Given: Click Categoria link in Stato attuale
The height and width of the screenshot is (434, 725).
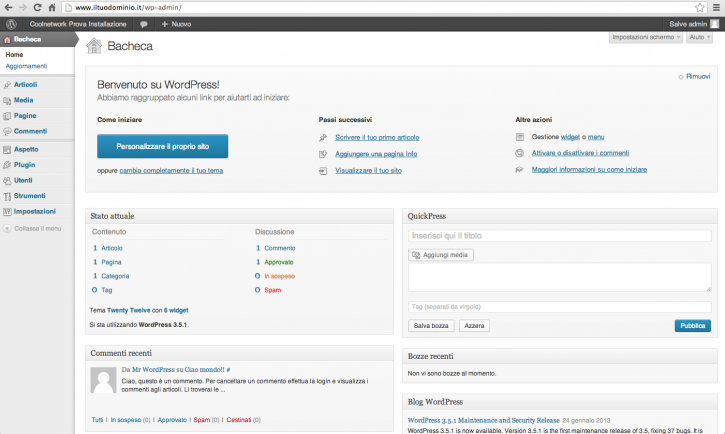Looking at the screenshot, I should [x=115, y=276].
